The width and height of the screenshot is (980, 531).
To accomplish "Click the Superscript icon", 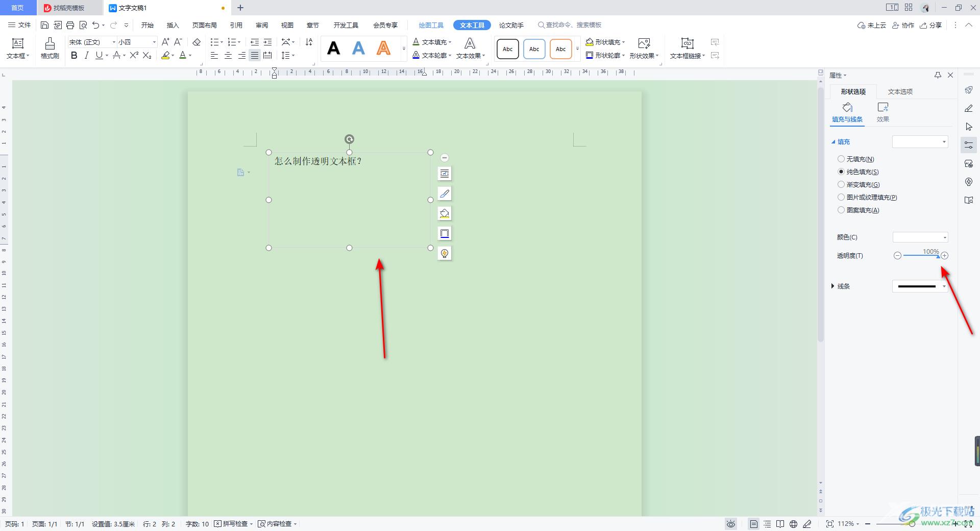I will (x=134, y=55).
